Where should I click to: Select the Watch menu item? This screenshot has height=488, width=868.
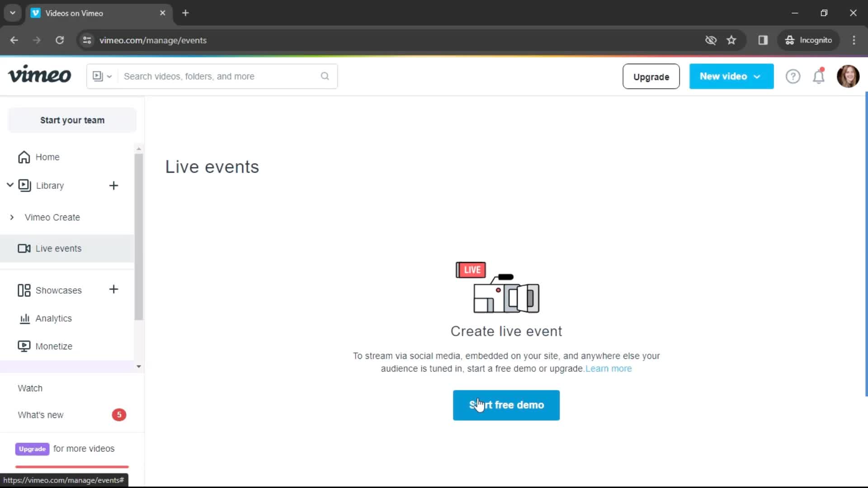coord(30,388)
